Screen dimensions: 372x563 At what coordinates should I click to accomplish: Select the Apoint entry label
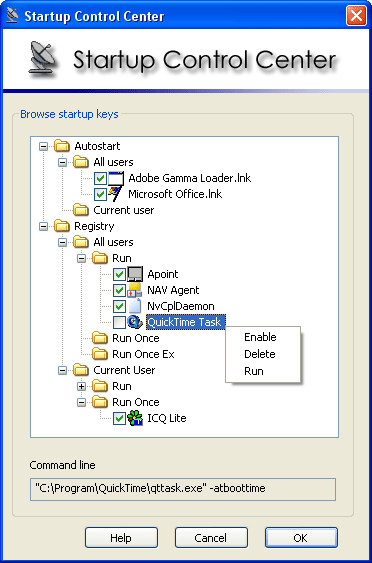click(x=163, y=274)
